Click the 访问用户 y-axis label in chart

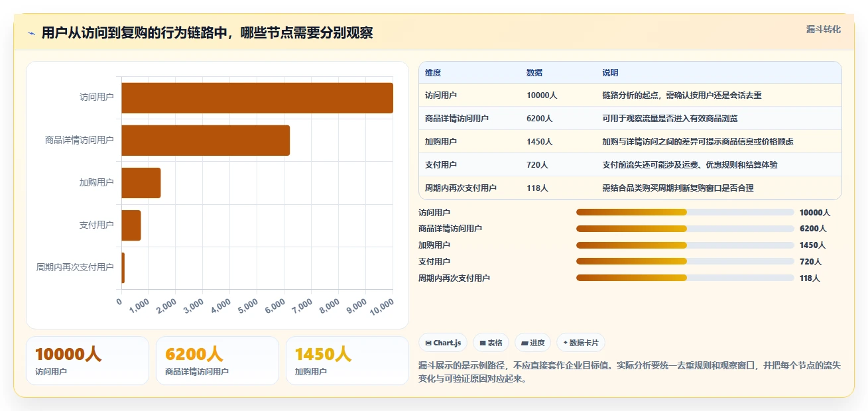coord(97,97)
